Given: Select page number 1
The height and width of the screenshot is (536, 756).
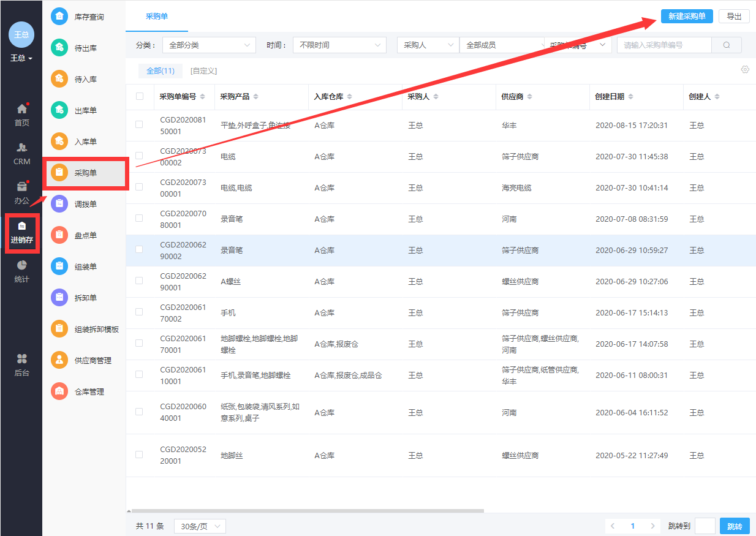Looking at the screenshot, I should pyautogui.click(x=633, y=526).
